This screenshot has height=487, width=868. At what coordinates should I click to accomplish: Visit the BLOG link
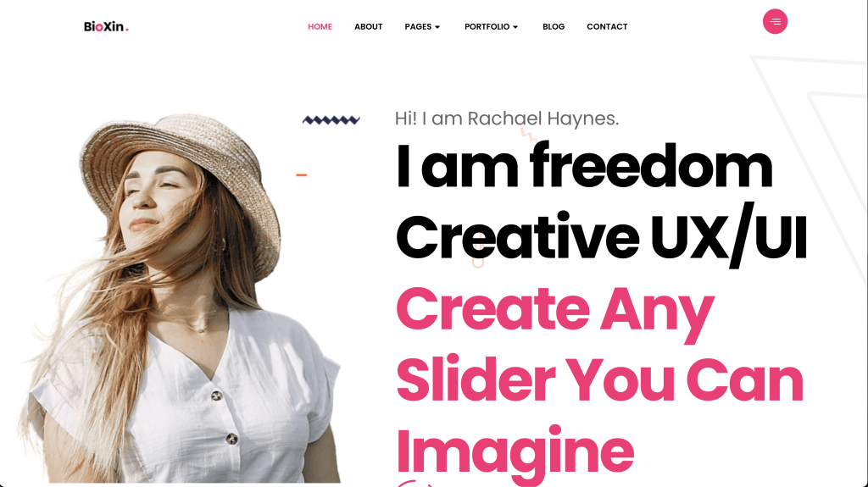[x=554, y=26]
